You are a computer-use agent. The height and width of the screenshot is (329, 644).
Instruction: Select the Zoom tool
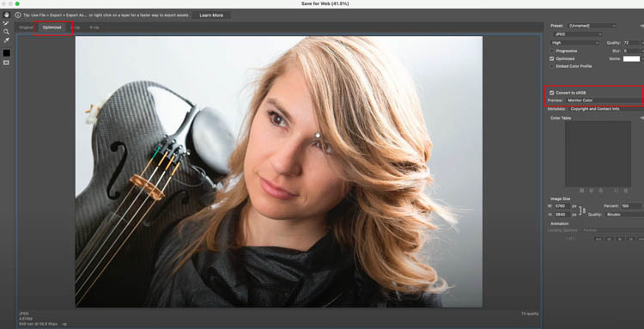(x=6, y=32)
